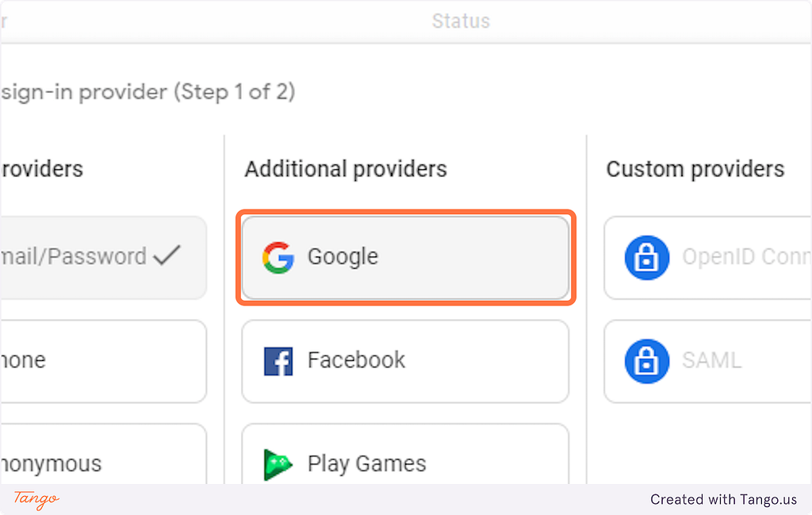Select the Anonymous provider card
Screen dimensions: 812x515
(104, 455)
